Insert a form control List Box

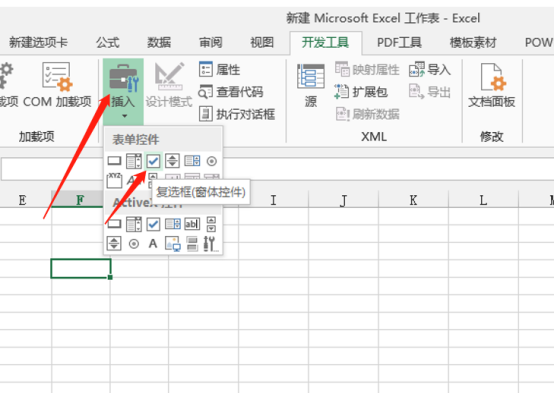coord(192,161)
